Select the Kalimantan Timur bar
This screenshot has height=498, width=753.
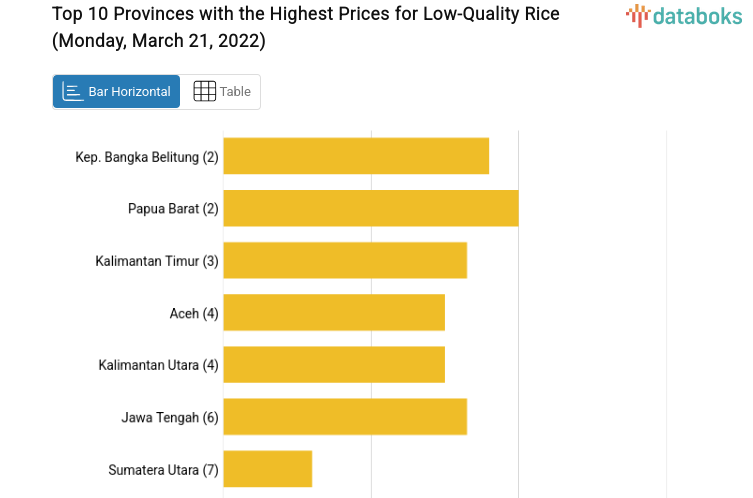(345, 260)
